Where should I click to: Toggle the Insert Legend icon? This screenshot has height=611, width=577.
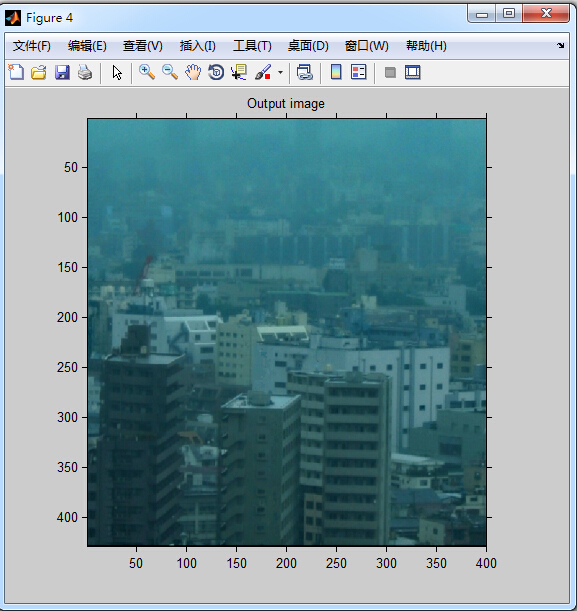[358, 72]
